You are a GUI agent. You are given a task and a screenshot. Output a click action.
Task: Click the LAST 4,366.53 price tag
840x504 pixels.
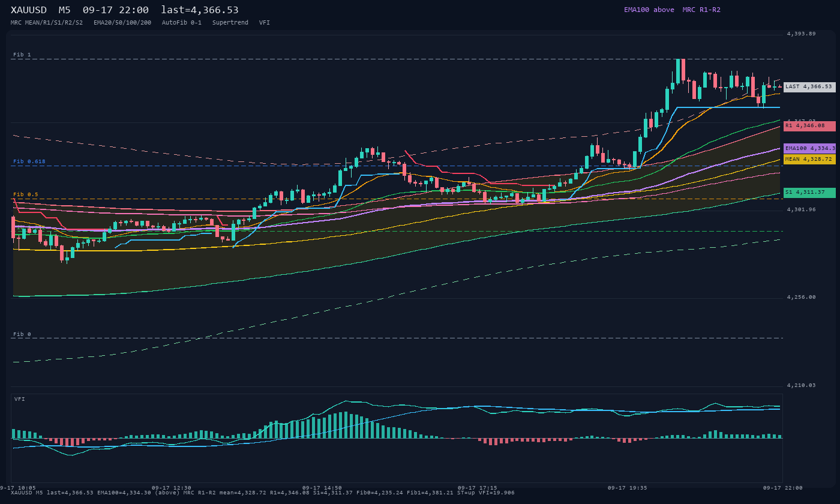(x=809, y=87)
